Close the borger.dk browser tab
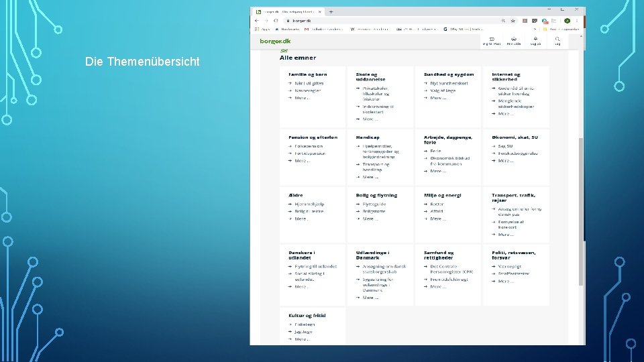This screenshot has height=362, width=644. 319,12
